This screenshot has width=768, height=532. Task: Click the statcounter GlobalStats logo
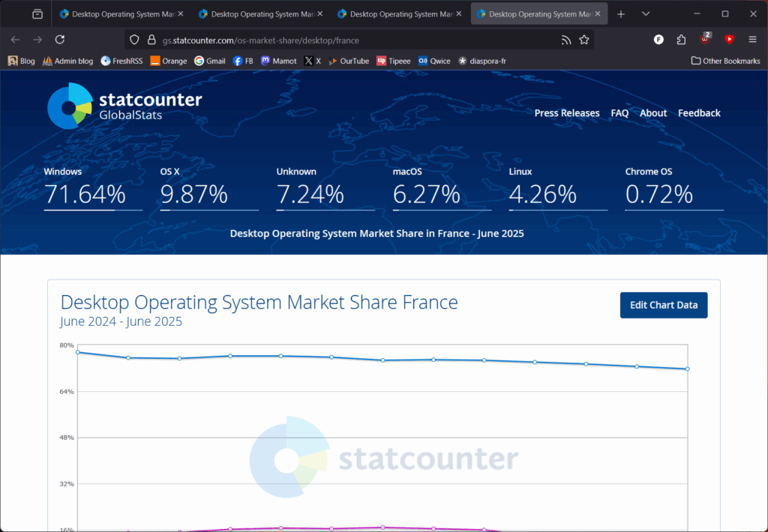pyautogui.click(x=124, y=106)
